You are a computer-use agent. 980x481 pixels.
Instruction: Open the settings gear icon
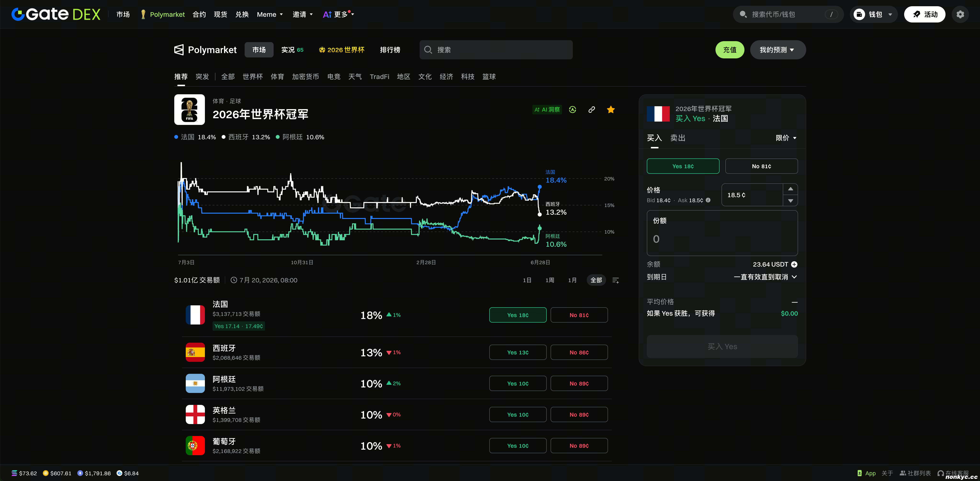point(960,14)
